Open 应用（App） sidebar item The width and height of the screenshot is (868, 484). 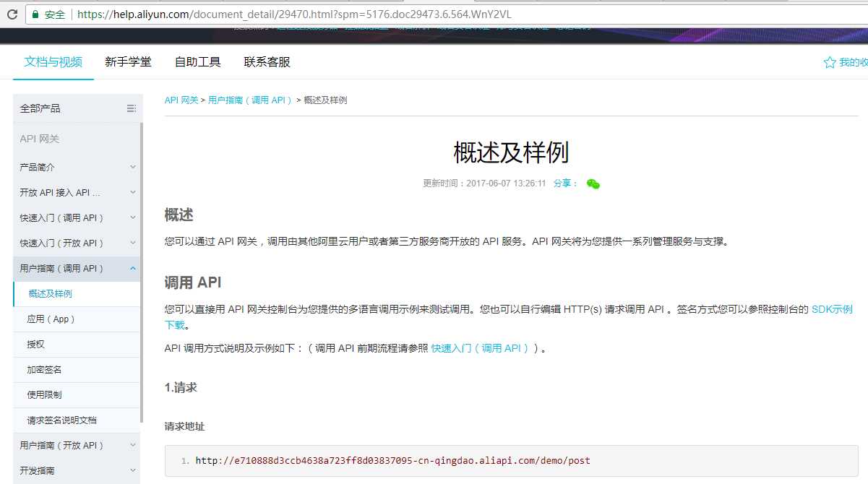click(77, 319)
